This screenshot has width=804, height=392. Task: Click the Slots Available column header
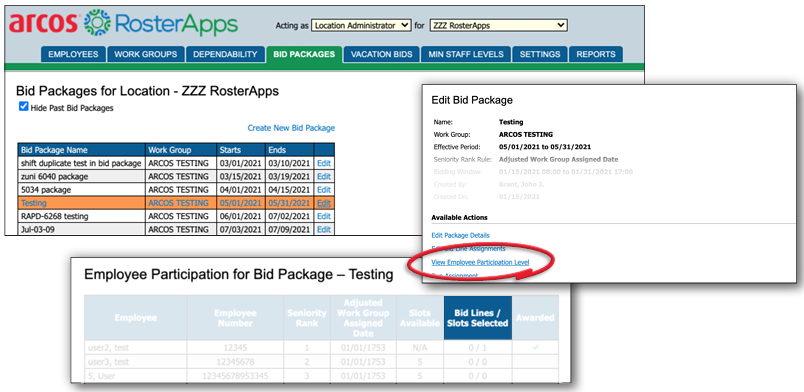[420, 318]
